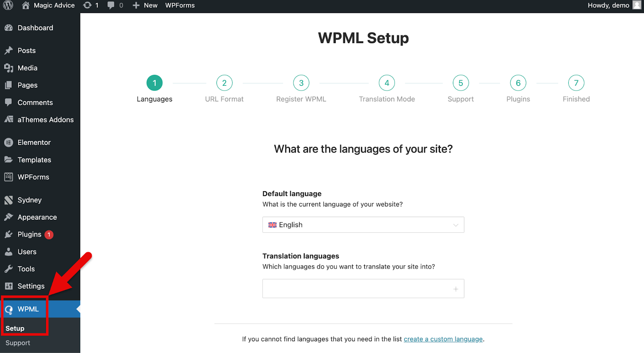Image resolution: width=644 pixels, height=353 pixels.
Task: Click the aThemes Addons logo icon
Action: (x=8, y=120)
